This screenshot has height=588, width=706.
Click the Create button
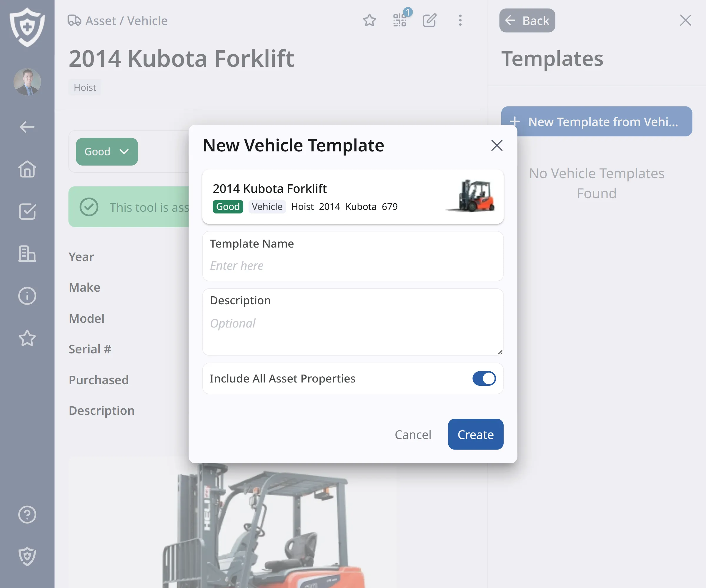coord(475,435)
